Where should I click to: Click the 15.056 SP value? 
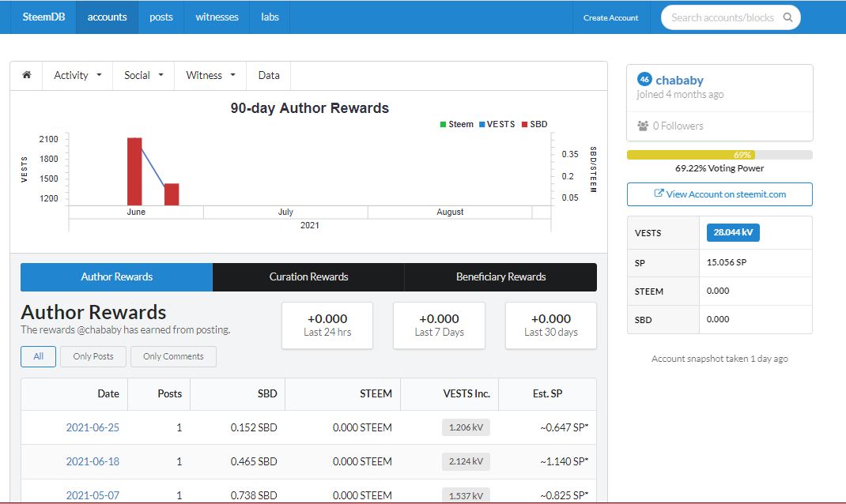[x=727, y=262]
